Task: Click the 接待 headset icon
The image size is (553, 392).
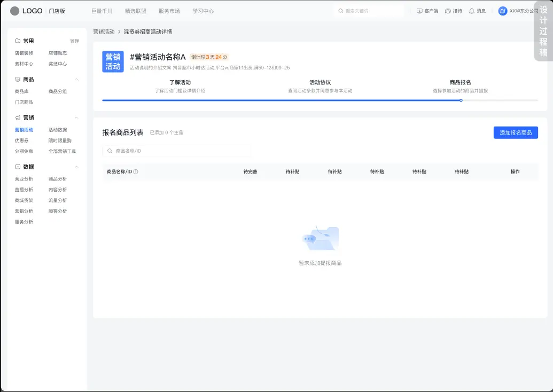Action: click(448, 11)
